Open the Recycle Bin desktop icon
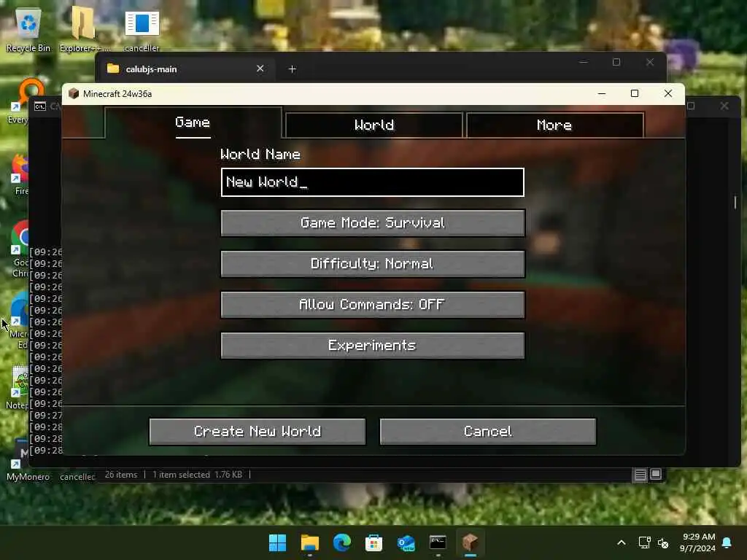The width and height of the screenshot is (747, 560). [x=28, y=29]
